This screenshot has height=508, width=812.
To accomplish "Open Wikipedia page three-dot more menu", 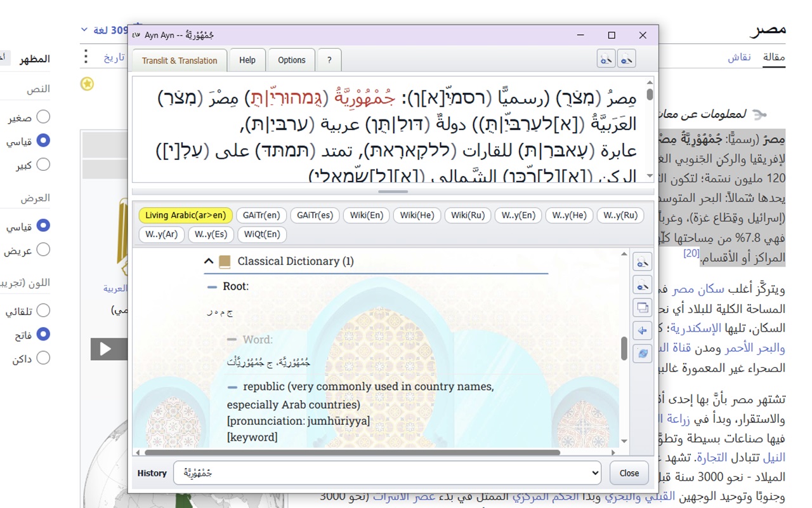I will point(86,57).
